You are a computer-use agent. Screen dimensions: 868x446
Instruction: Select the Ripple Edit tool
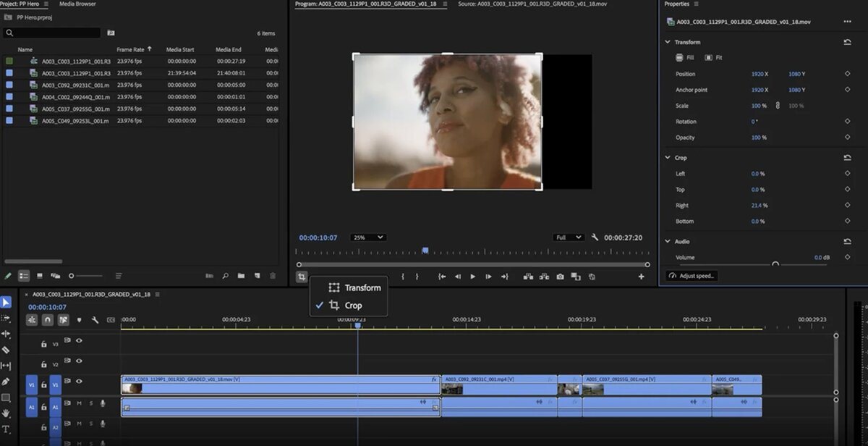pos(6,334)
